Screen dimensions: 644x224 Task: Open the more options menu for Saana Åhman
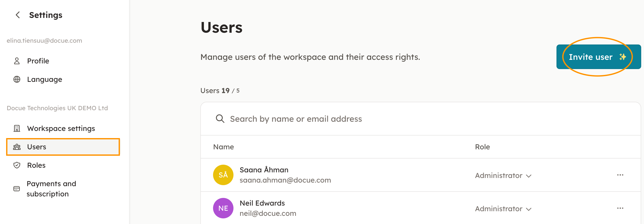(620, 175)
